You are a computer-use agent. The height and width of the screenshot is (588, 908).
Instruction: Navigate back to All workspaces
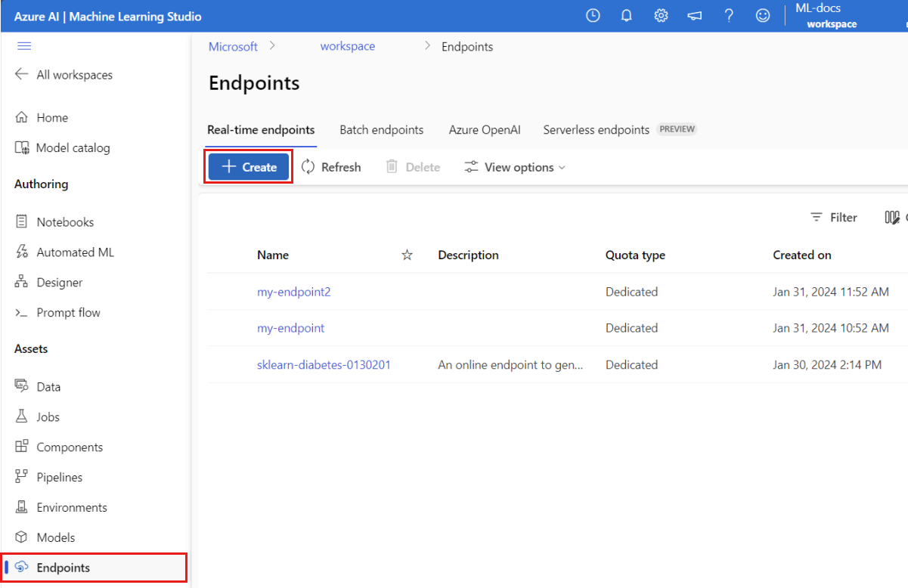coord(74,75)
